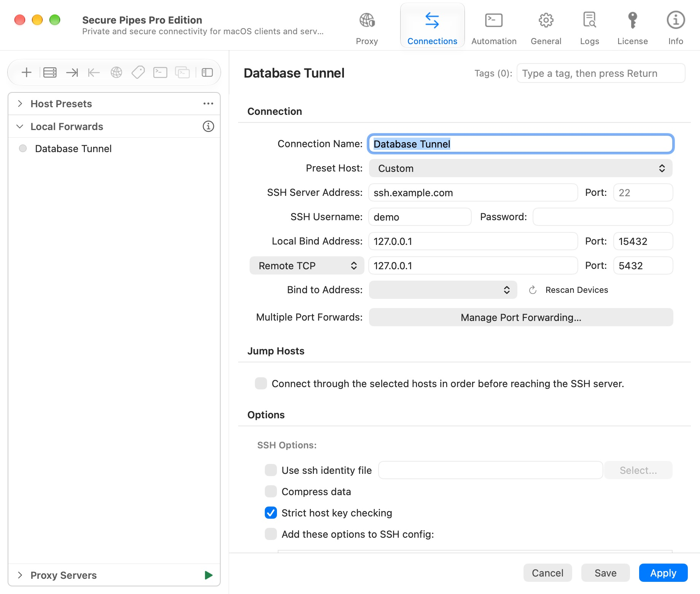Screen dimensions: 700x594
Task: Start Proxy Servers with green play icon
Action: (208, 575)
